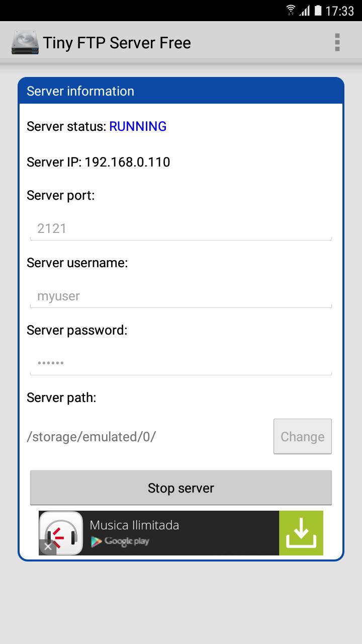
Task: Tap the Server port: label
Action: coord(61,196)
